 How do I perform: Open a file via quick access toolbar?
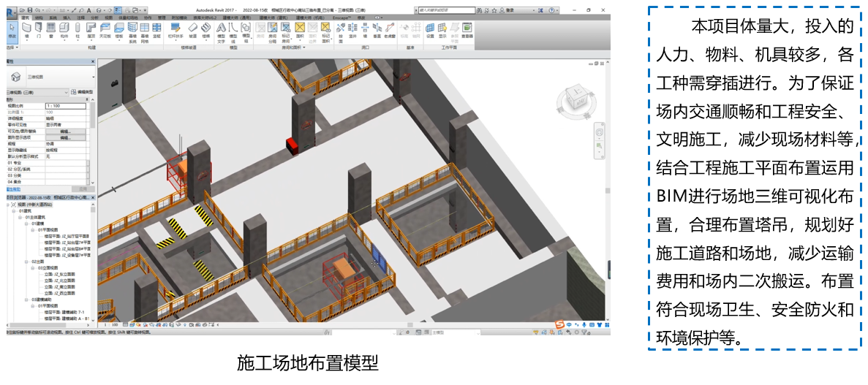coord(22,10)
